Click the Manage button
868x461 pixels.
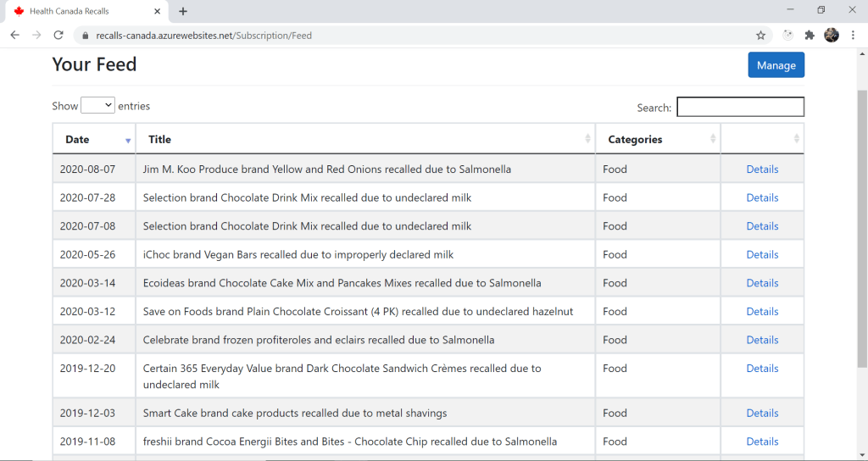pyautogui.click(x=776, y=65)
